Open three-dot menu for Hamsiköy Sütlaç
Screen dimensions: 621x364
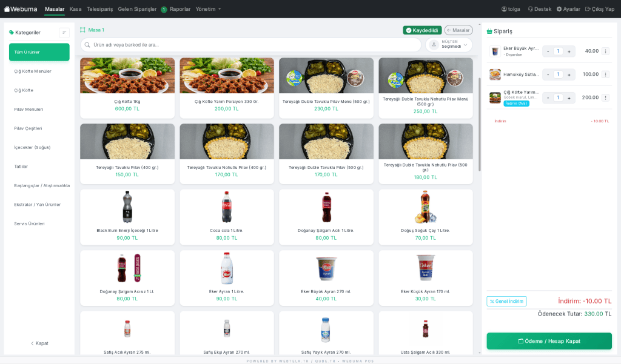point(605,74)
